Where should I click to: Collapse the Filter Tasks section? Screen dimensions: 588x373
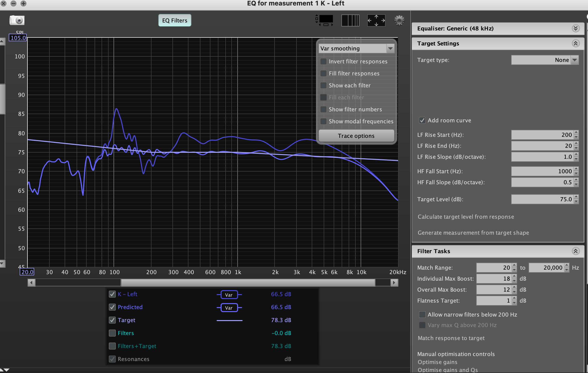click(576, 251)
